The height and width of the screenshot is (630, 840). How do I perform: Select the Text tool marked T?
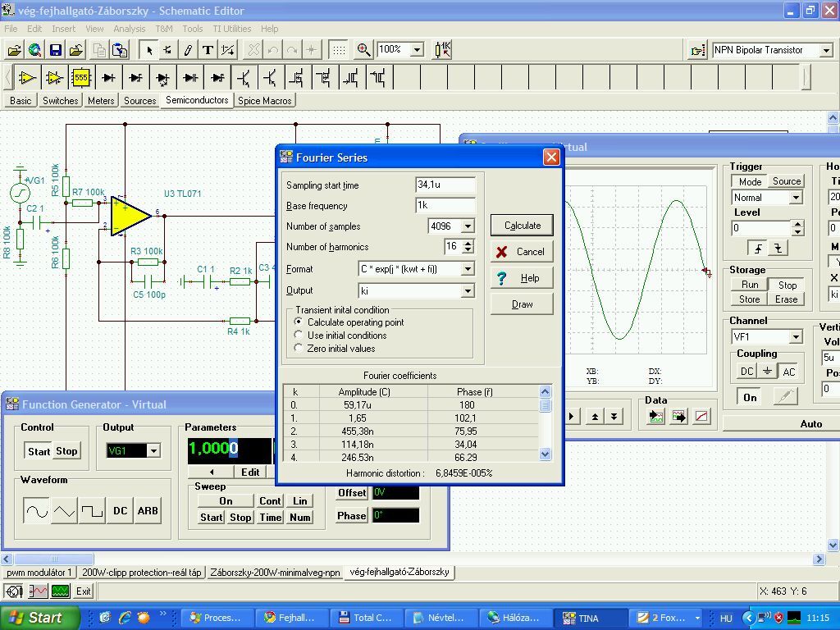pyautogui.click(x=208, y=50)
